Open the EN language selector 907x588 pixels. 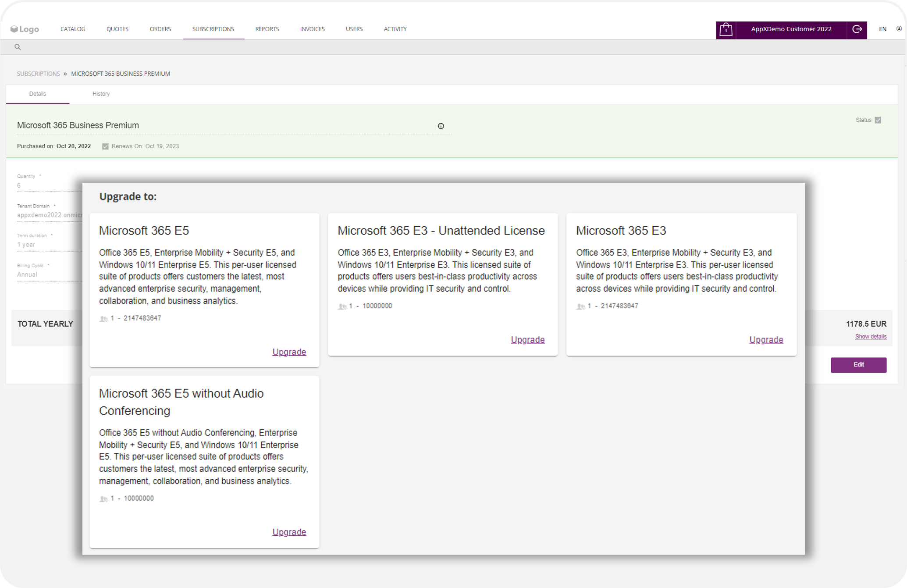pyautogui.click(x=883, y=29)
